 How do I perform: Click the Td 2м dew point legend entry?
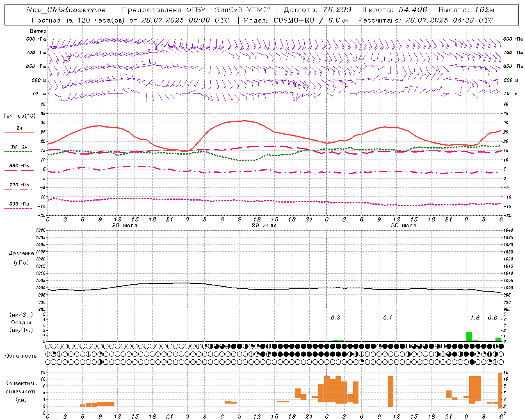[19, 147]
